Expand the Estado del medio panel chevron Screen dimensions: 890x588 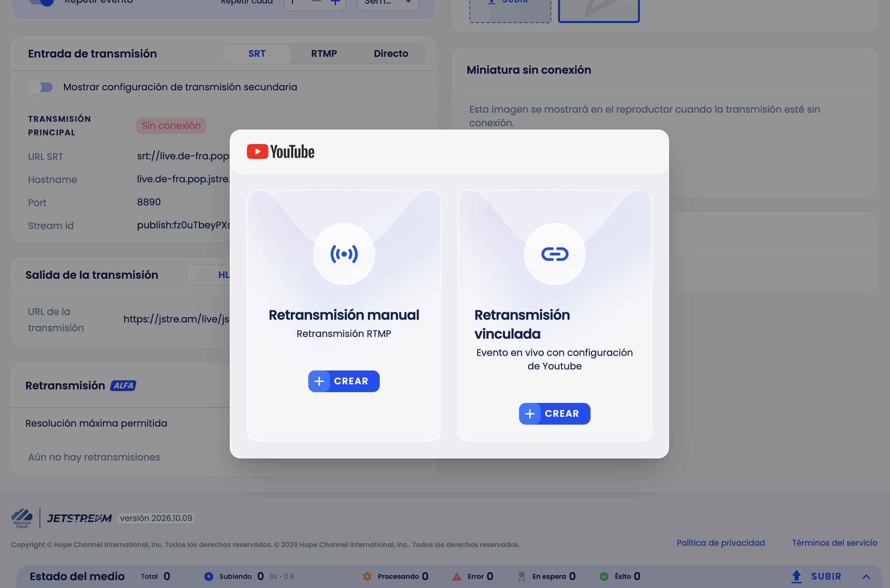coord(866,576)
